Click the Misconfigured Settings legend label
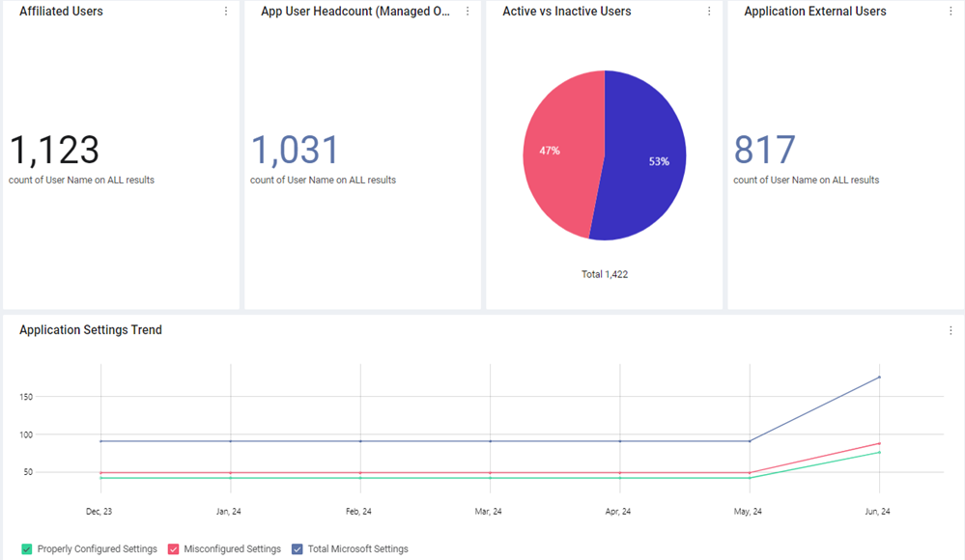Image resolution: width=965 pixels, height=560 pixels. [233, 549]
